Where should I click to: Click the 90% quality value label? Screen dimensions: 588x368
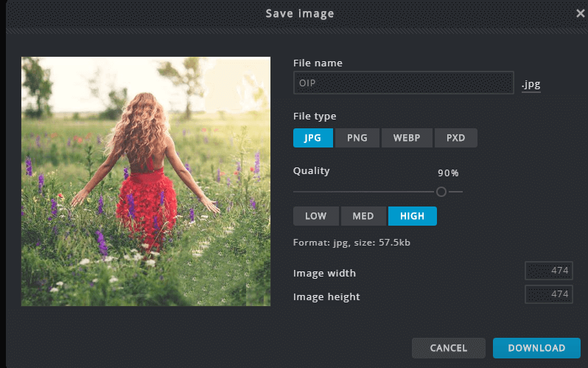click(448, 173)
